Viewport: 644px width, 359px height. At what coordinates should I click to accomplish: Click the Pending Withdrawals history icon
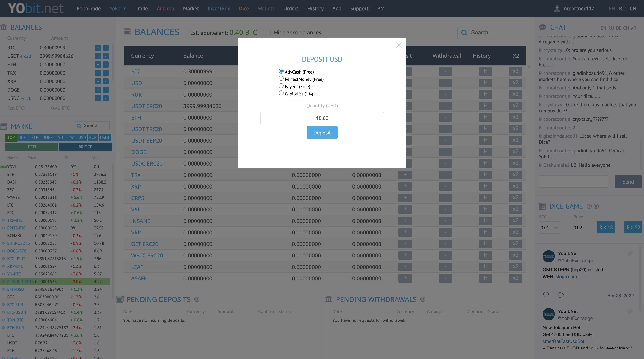coord(423,299)
